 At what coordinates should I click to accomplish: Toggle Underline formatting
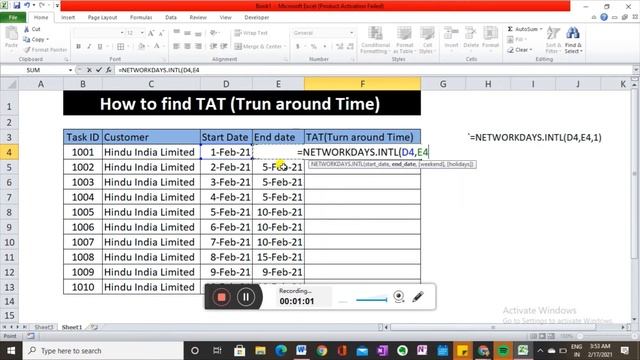(100, 47)
